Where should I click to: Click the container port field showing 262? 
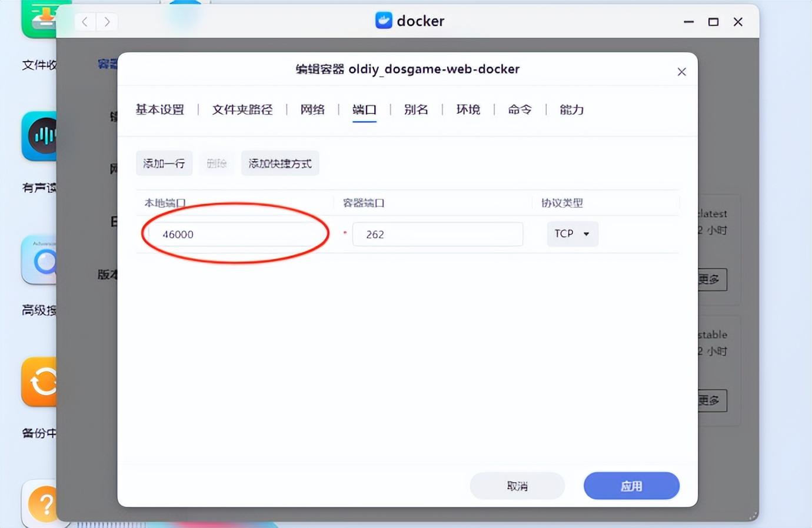[438, 234]
